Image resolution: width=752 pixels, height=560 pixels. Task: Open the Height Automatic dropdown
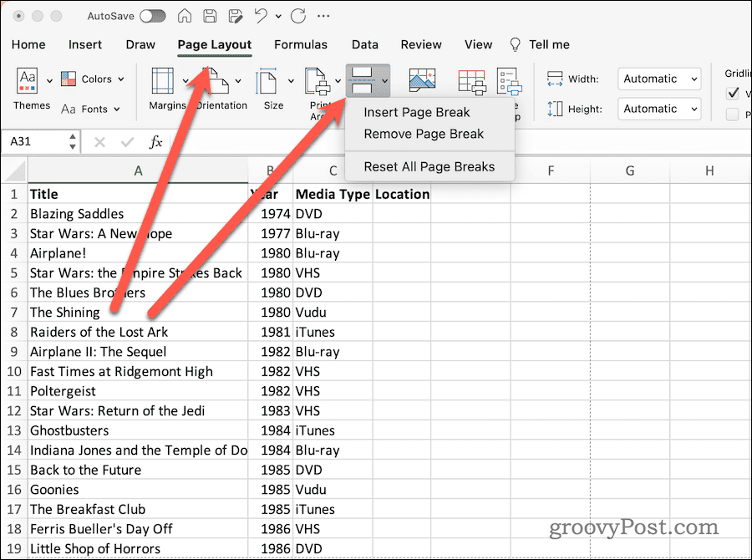(659, 109)
